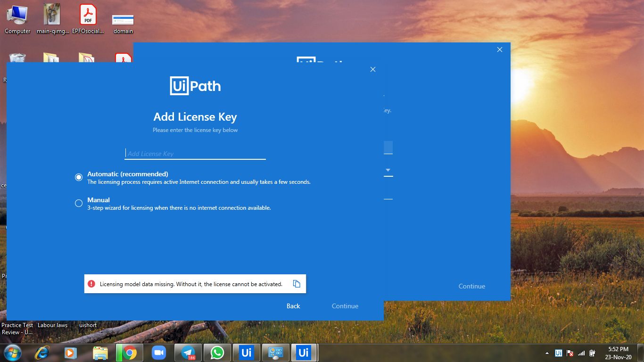644x362 pixels.
Task: Select the Computer desktop icon
Action: (17, 19)
